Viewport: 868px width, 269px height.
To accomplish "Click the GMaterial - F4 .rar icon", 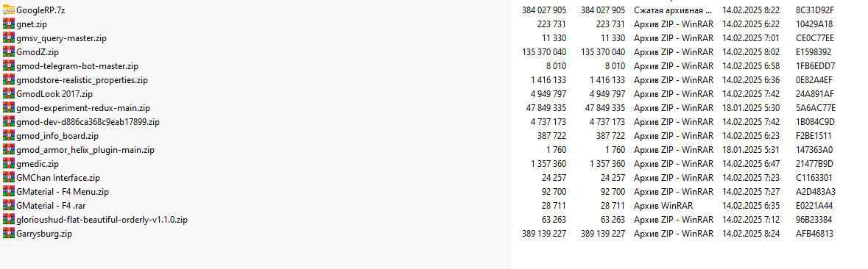I will tap(8, 206).
